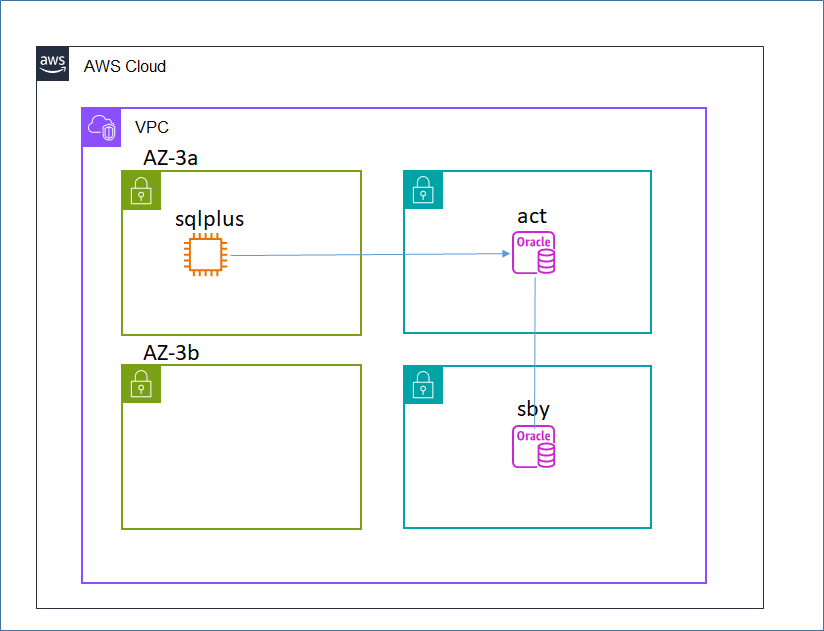The image size is (824, 631).
Task: Click the teal lock icon above act
Action: 422,191
